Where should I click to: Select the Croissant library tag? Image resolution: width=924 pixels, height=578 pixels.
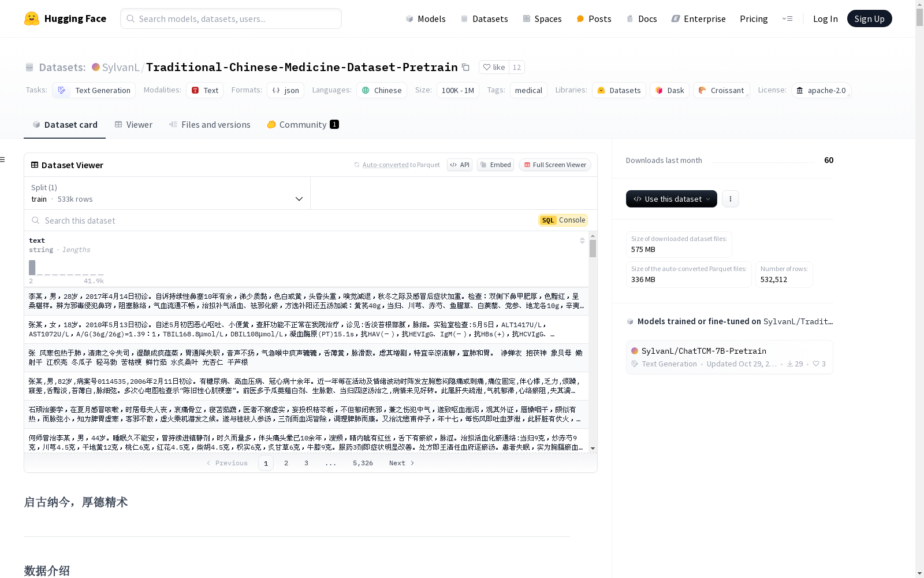tap(721, 90)
